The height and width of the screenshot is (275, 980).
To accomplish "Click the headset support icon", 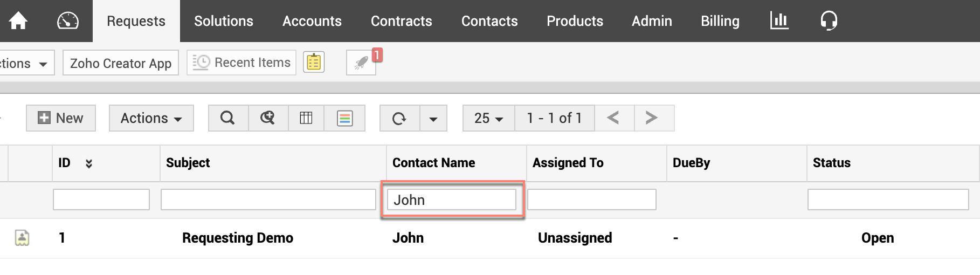I will tap(829, 21).
